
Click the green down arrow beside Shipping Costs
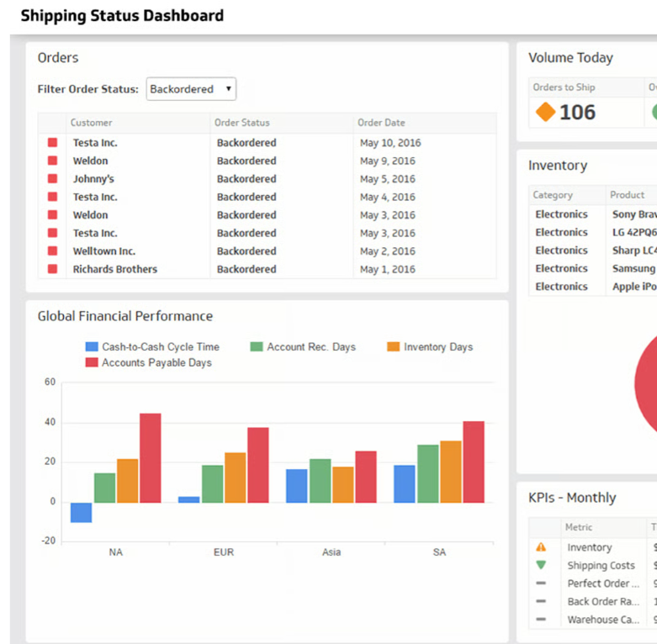point(541,565)
